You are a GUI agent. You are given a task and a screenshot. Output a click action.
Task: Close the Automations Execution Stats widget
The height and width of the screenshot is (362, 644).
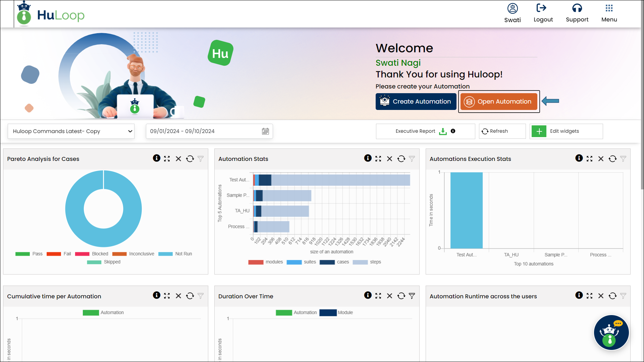pos(601,159)
